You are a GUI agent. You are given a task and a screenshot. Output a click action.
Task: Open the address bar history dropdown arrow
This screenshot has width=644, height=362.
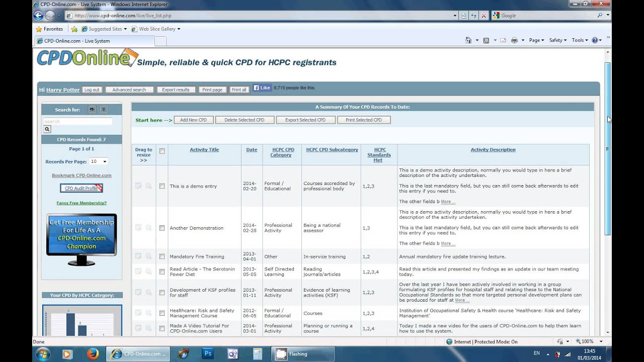click(x=455, y=16)
